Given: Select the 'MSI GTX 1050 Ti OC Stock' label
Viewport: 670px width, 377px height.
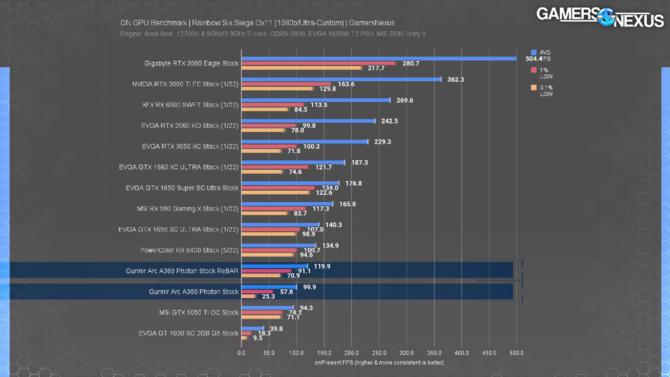Looking at the screenshot, I should [199, 312].
